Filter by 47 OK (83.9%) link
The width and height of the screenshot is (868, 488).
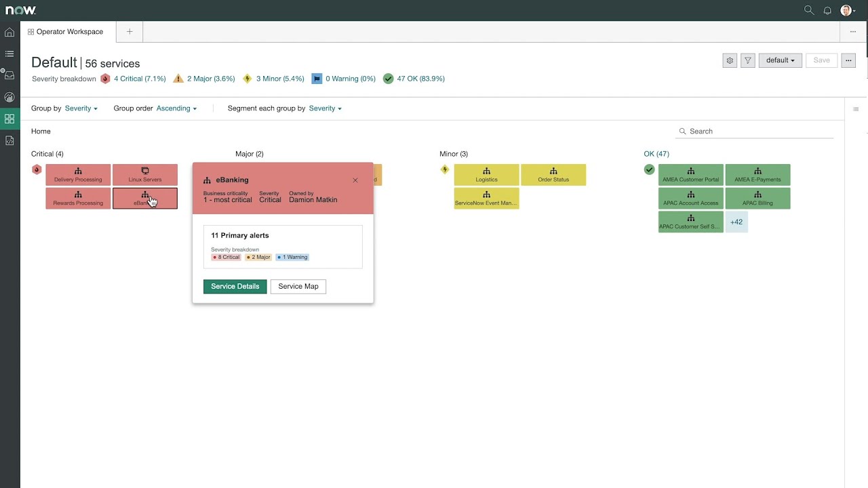(421, 79)
